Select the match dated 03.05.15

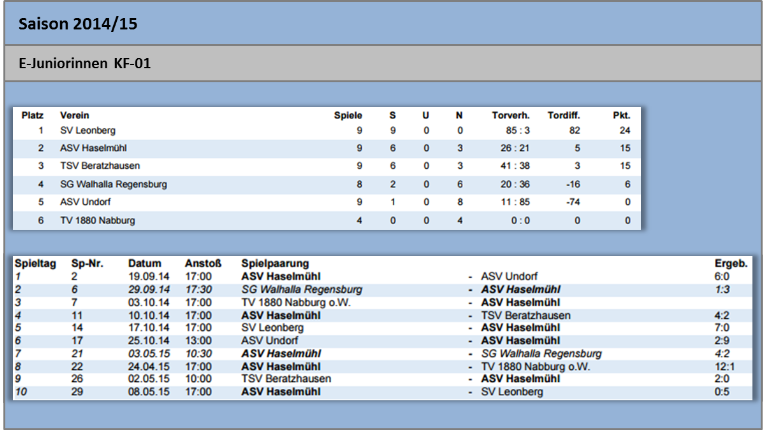(x=382, y=354)
